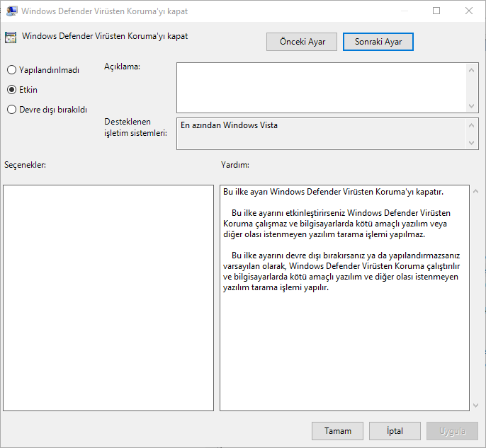Close the policy dialog window
This screenshot has width=486, height=448.
pos(469,11)
